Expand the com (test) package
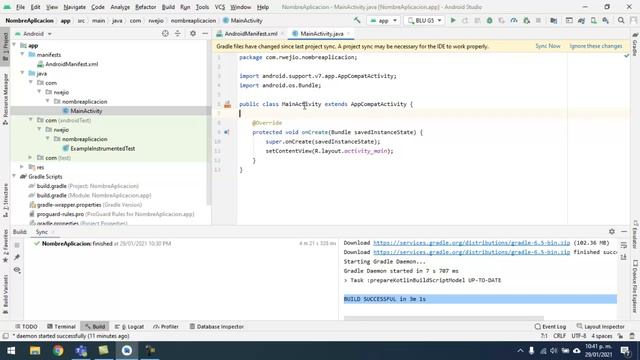Viewport: 640px width, 360px height. pyautogui.click(x=31, y=158)
